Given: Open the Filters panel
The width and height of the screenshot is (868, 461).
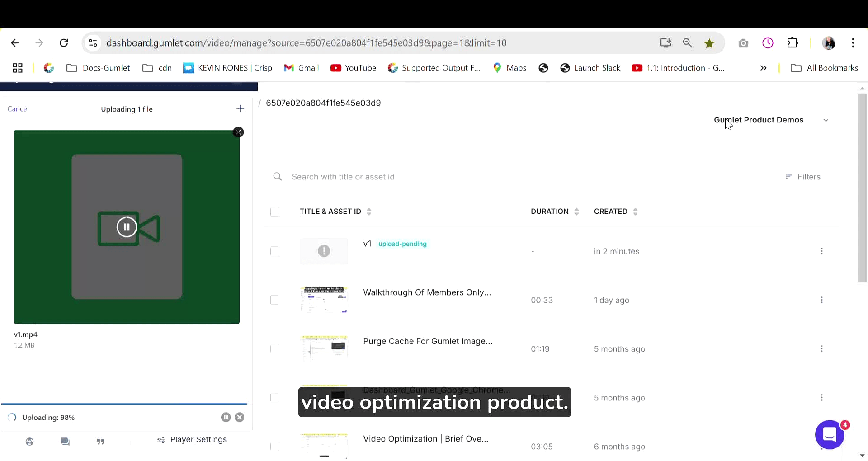Looking at the screenshot, I should 803,177.
